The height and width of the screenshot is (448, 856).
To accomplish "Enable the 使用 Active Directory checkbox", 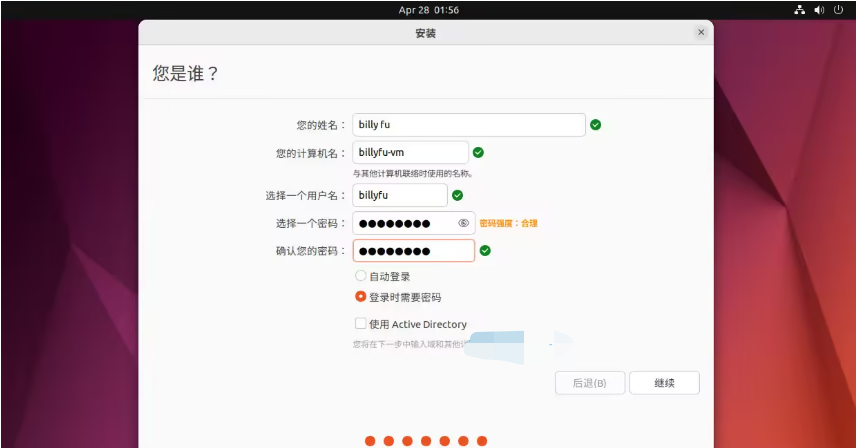I will point(360,324).
